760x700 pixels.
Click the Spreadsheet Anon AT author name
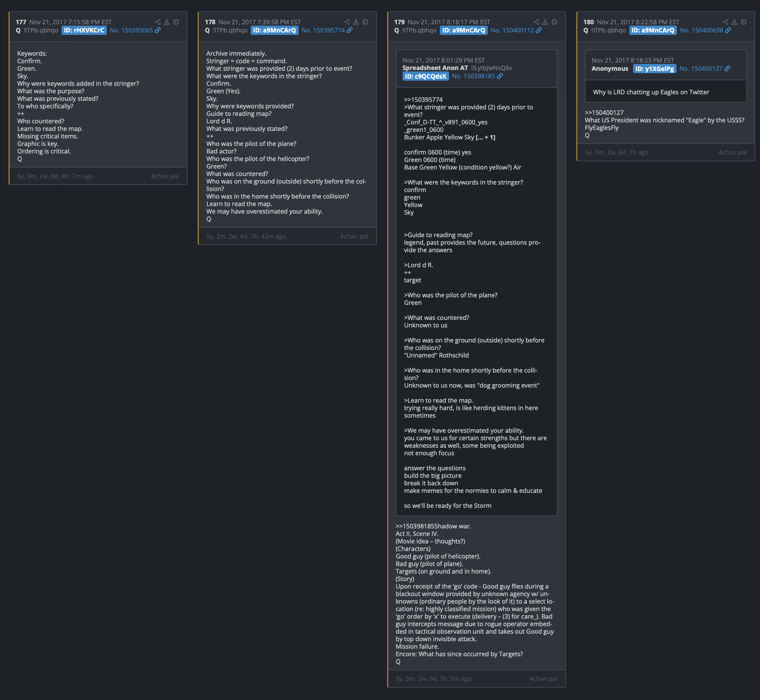tap(435, 68)
